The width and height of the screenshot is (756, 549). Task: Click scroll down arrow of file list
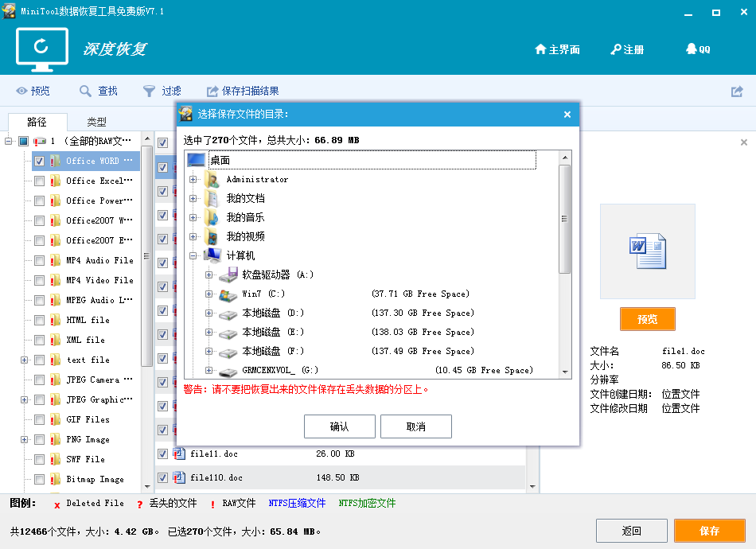[x=532, y=486]
